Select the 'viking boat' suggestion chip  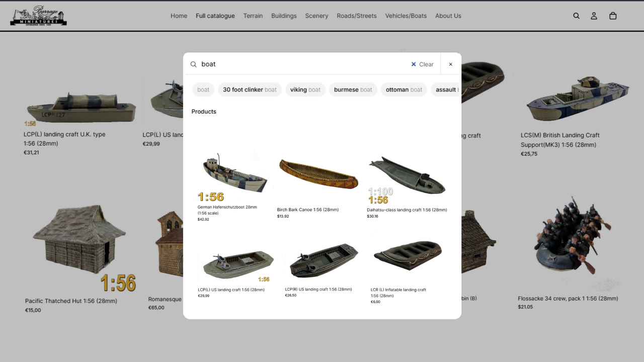point(305,89)
